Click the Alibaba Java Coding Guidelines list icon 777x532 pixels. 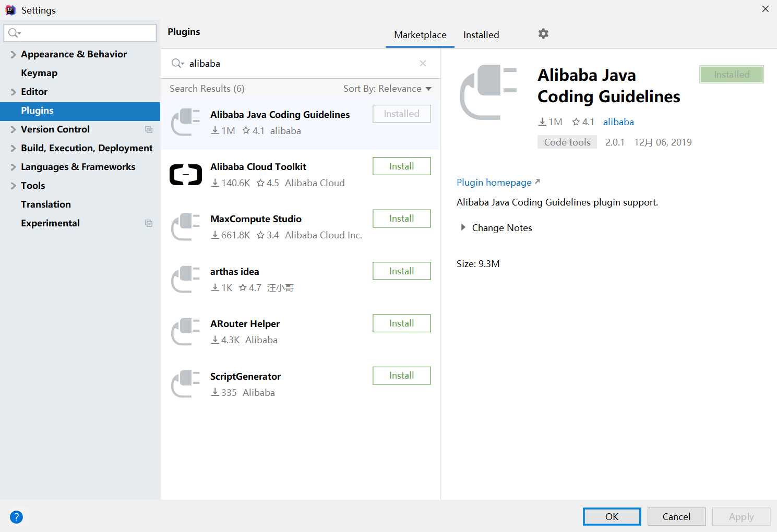pos(186,122)
